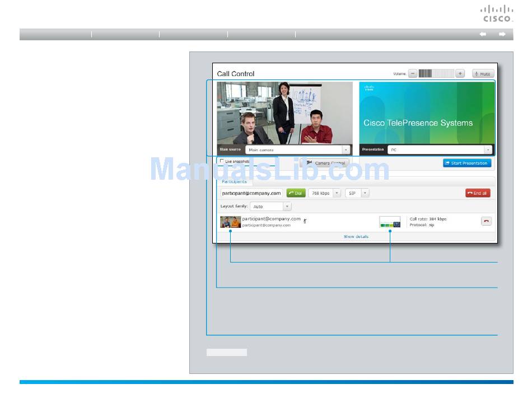Click the Cisco logo

pos(496,13)
